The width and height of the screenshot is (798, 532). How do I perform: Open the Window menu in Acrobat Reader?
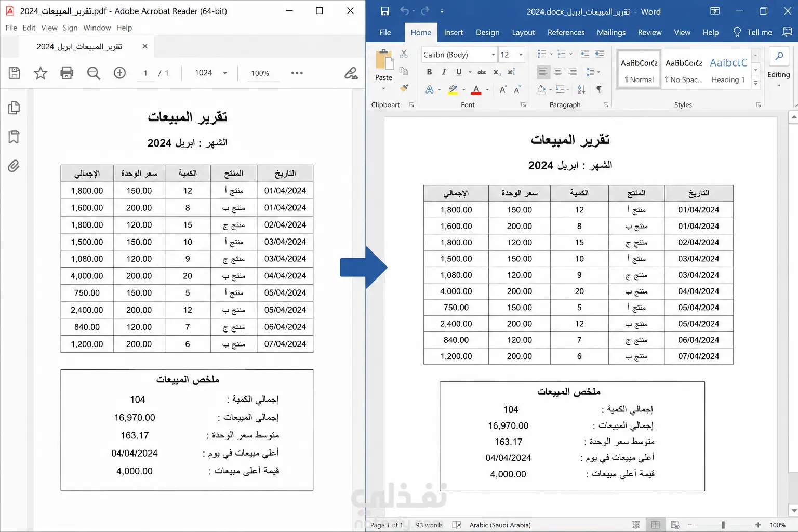point(97,28)
